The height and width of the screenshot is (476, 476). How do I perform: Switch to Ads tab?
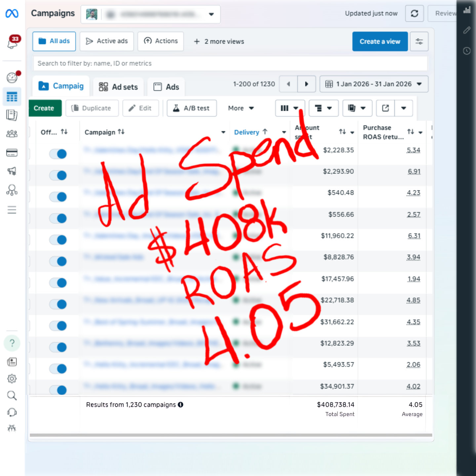point(166,87)
